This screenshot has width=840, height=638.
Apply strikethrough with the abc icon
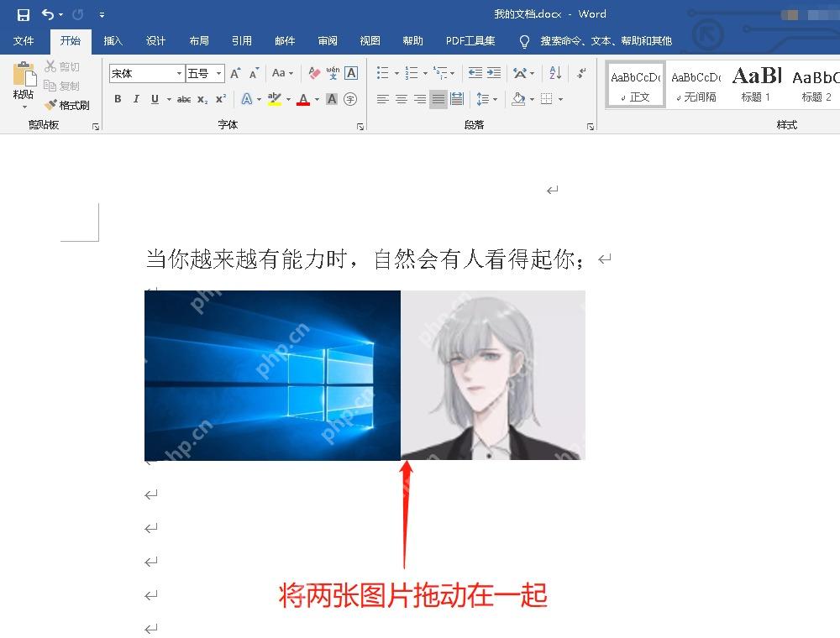(x=184, y=100)
